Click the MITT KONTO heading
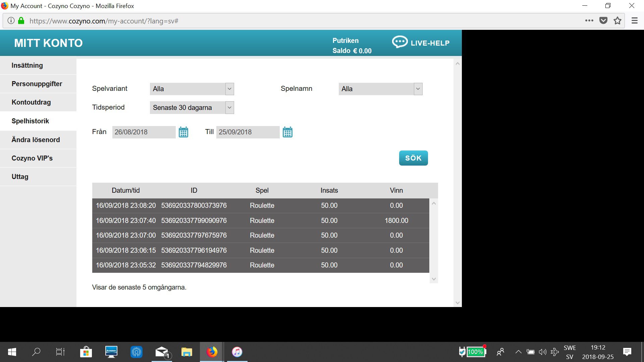644x362 pixels. [x=48, y=43]
